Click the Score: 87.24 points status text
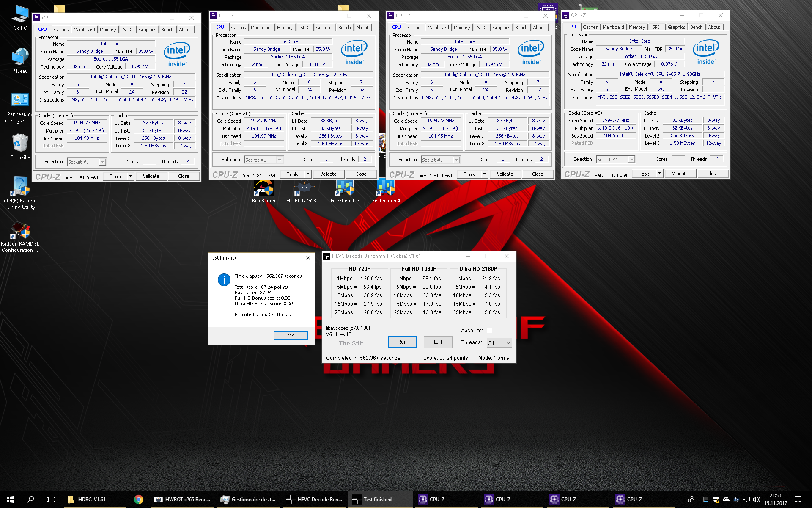 tap(445, 358)
